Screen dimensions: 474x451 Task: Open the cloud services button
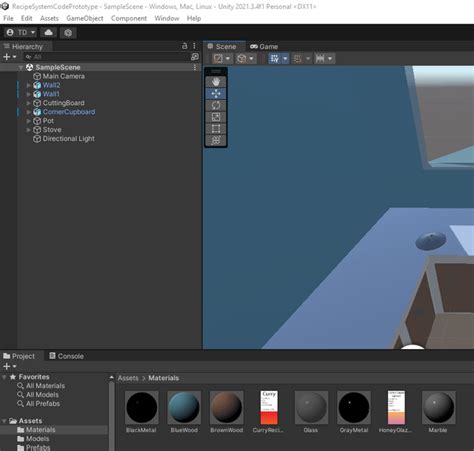[49, 32]
